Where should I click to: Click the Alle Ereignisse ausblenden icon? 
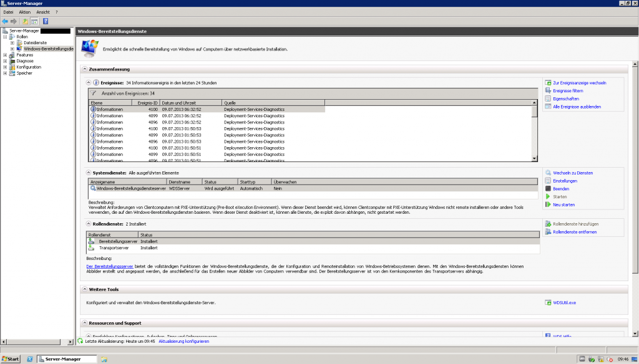[548, 107]
